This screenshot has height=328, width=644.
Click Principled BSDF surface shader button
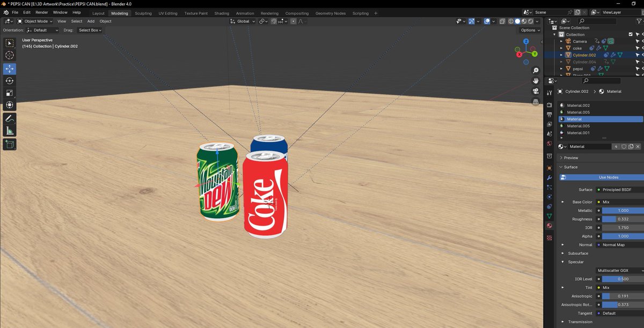coord(619,190)
